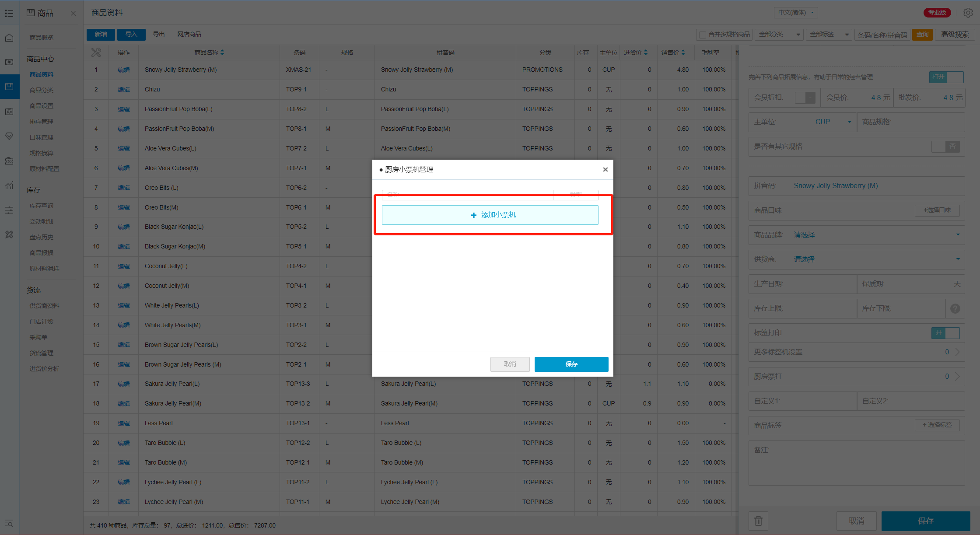Image resolution: width=980 pixels, height=535 pixels.
Task: Click the question mark help icon beside 库存下限
Action: (955, 308)
